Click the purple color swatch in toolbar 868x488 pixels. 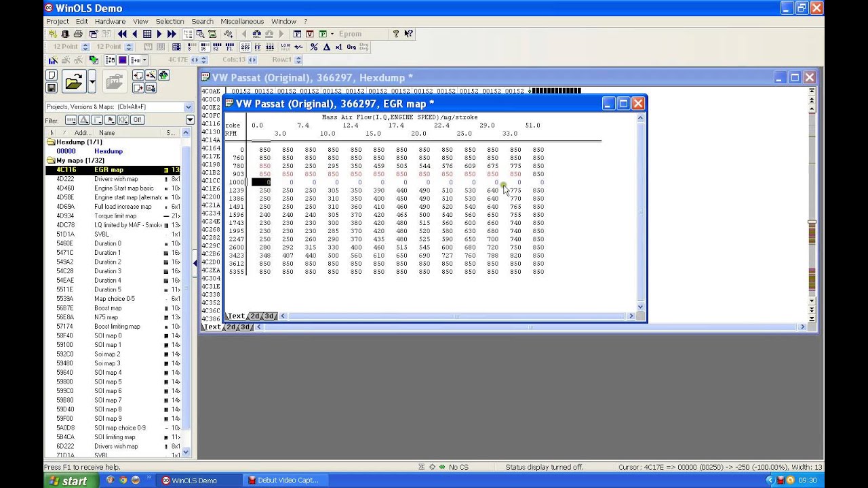[x=122, y=60]
